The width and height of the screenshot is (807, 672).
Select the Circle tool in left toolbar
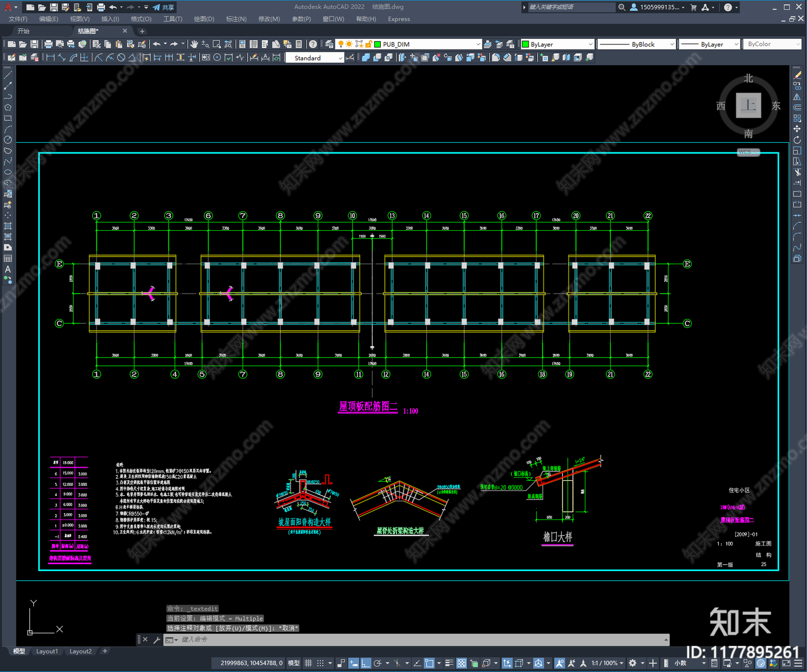click(x=8, y=140)
